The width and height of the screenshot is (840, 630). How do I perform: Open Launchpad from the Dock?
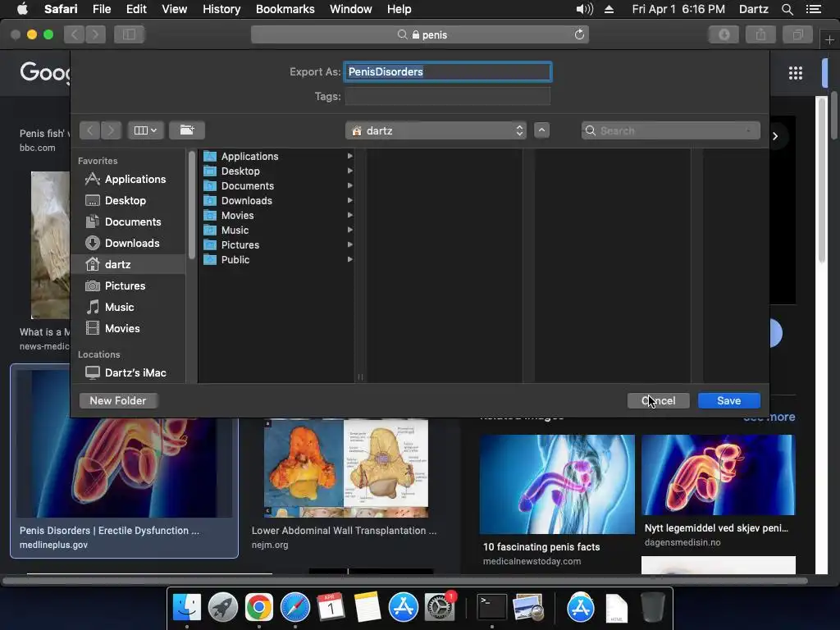click(223, 608)
